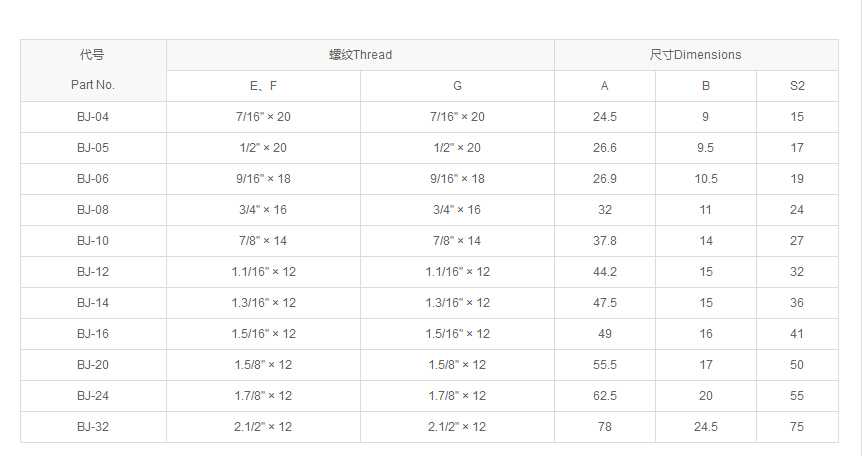Viewport: 862px width, 456px height.
Task: Click the BJ-04 part number cell
Action: [x=93, y=117]
